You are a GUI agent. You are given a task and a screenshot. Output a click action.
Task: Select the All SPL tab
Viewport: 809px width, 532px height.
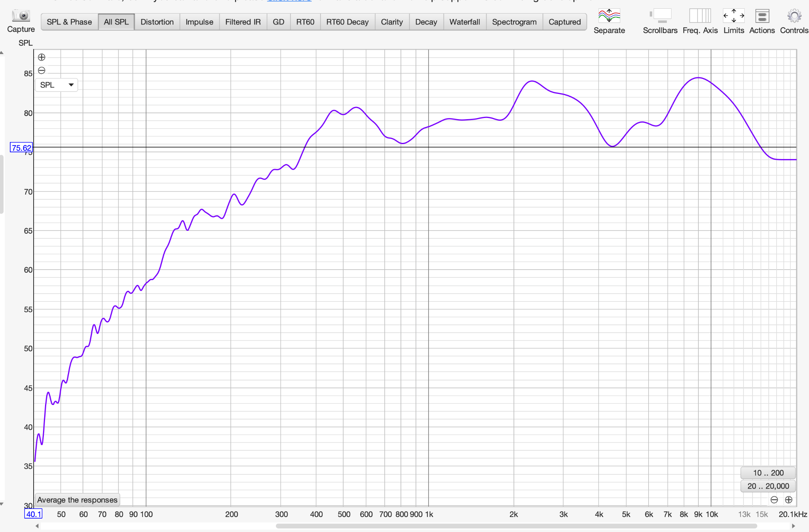pos(116,22)
